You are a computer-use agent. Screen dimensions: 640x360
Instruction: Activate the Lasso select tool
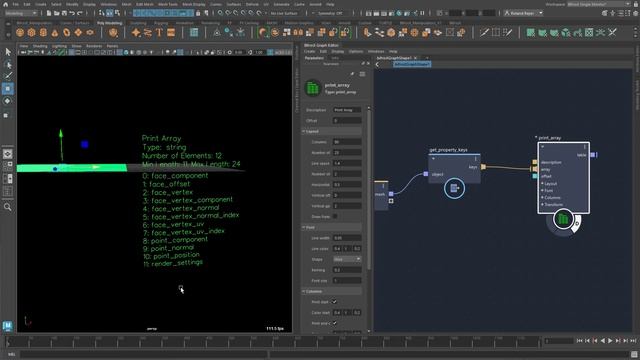8,64
